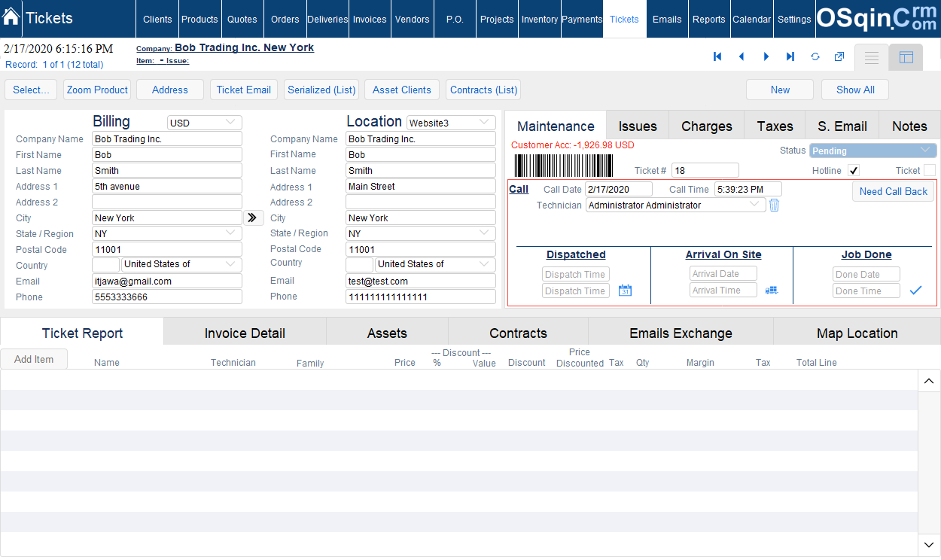Click the Billing Email field
This screenshot has width=941, height=560.
167,281
